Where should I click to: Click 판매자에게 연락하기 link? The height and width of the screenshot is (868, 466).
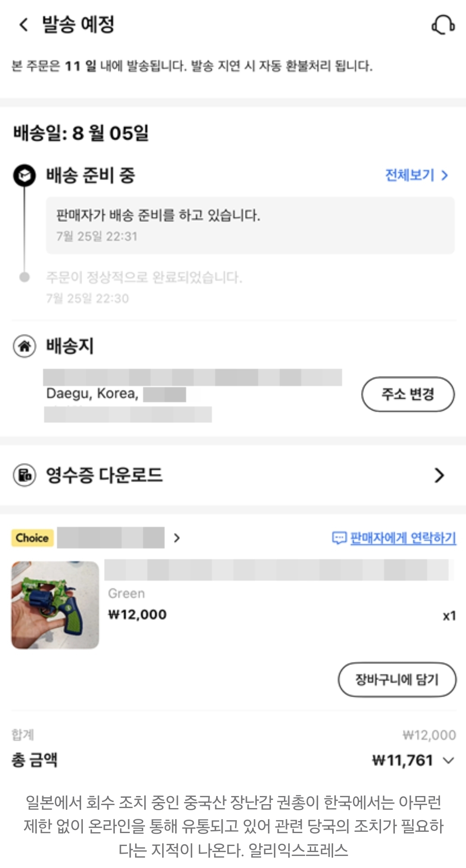403,538
